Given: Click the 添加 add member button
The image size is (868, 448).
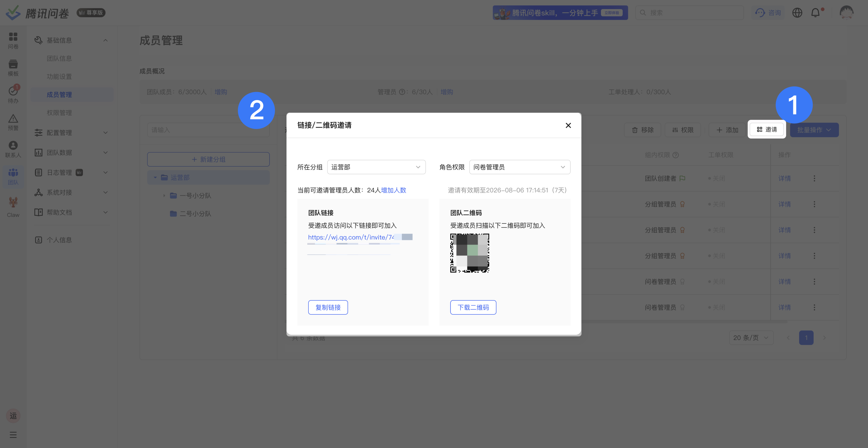Looking at the screenshot, I should click(727, 130).
